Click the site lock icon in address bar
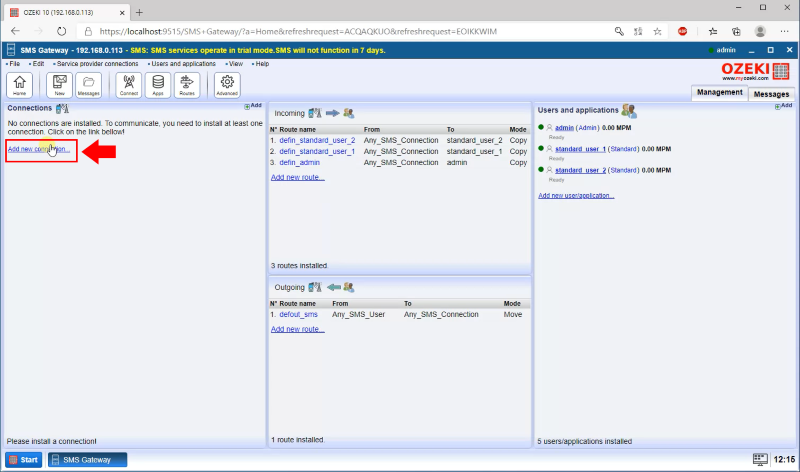The width and height of the screenshot is (800, 472). tap(88, 32)
